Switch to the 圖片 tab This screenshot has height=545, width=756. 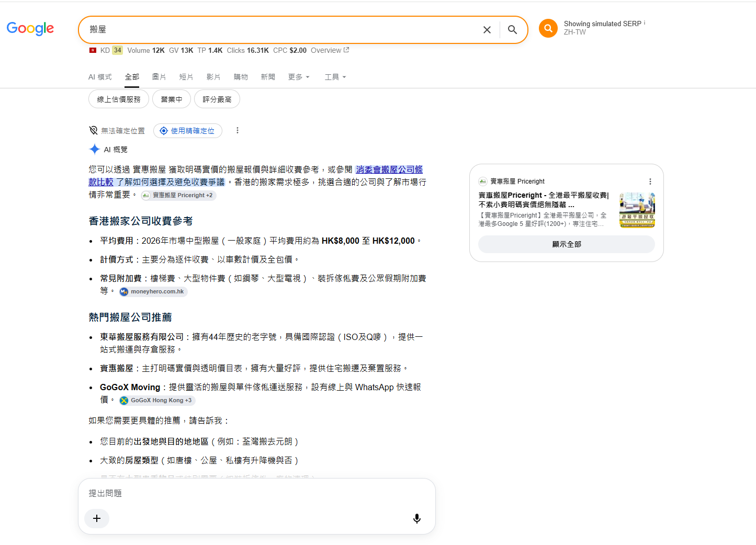(159, 77)
